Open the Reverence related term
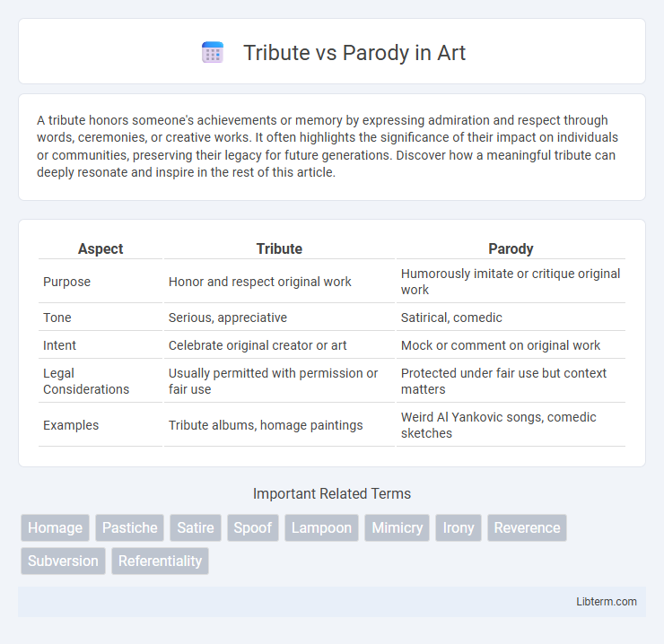 point(527,527)
